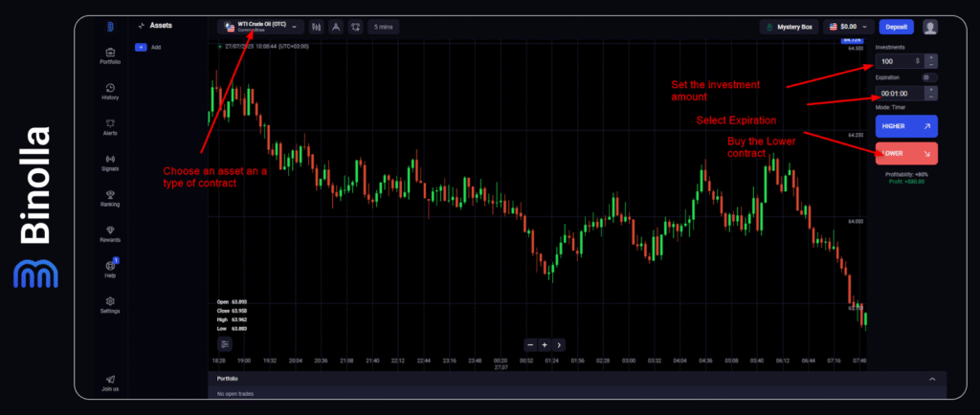Open the Signals sidebar icon
The width and height of the screenshot is (980, 415).
[x=110, y=161]
